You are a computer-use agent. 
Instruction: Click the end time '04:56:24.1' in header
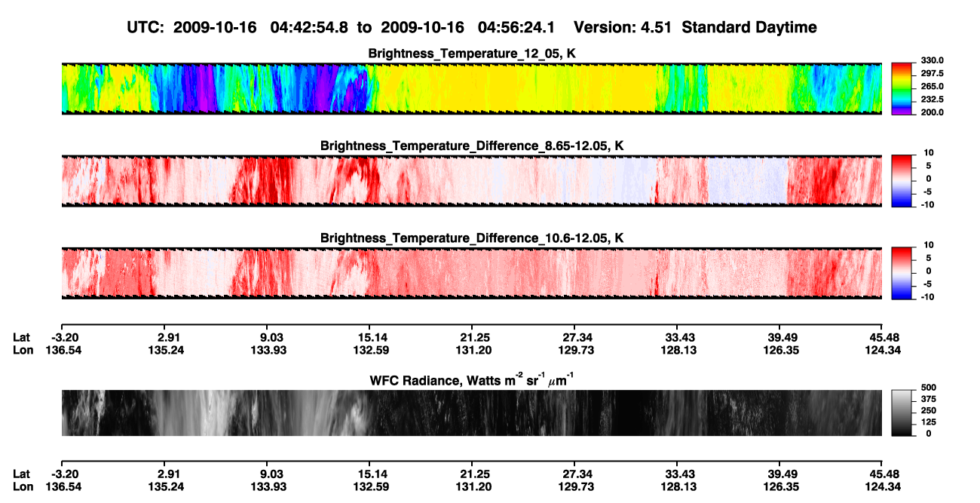click(x=517, y=27)
